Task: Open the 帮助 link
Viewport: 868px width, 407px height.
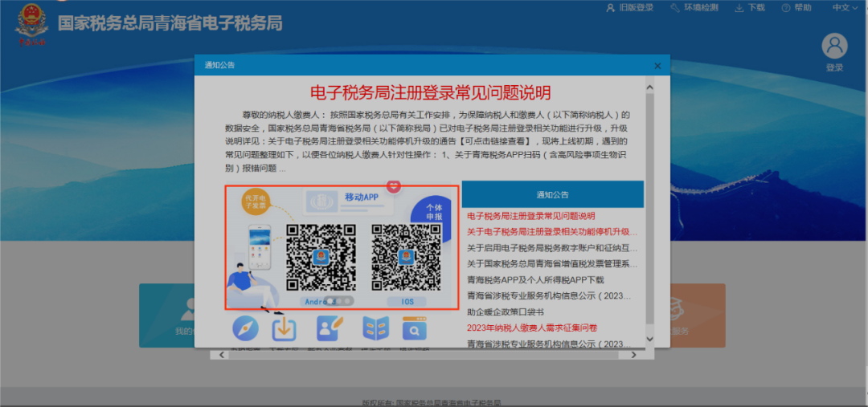Action: (803, 8)
